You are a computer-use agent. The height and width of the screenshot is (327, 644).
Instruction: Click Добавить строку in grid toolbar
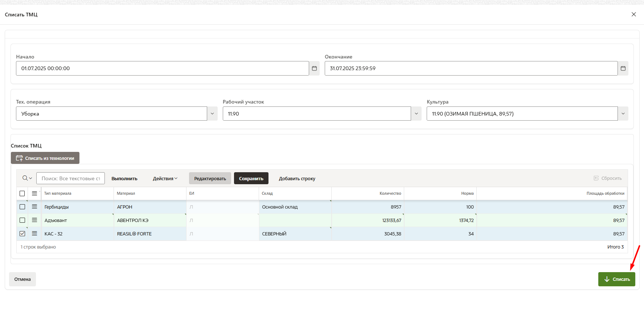click(297, 178)
